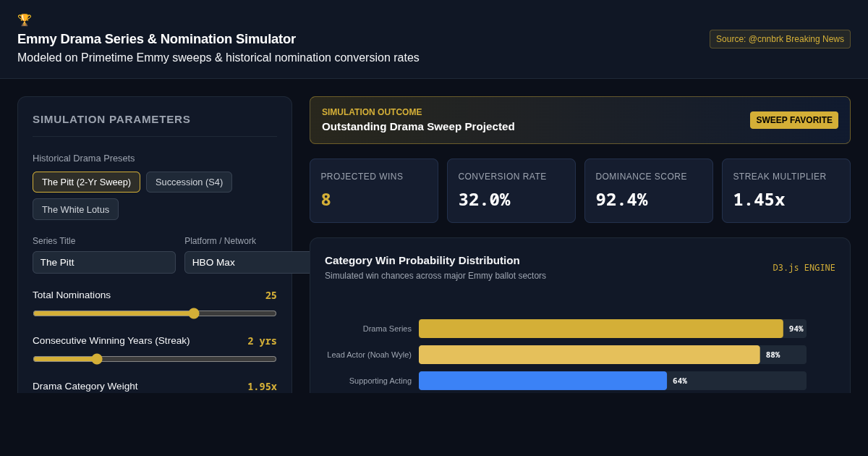Click Emmy Drama Series & Nomination Simulator title
The height and width of the screenshot is (456, 868).
tap(156, 39)
